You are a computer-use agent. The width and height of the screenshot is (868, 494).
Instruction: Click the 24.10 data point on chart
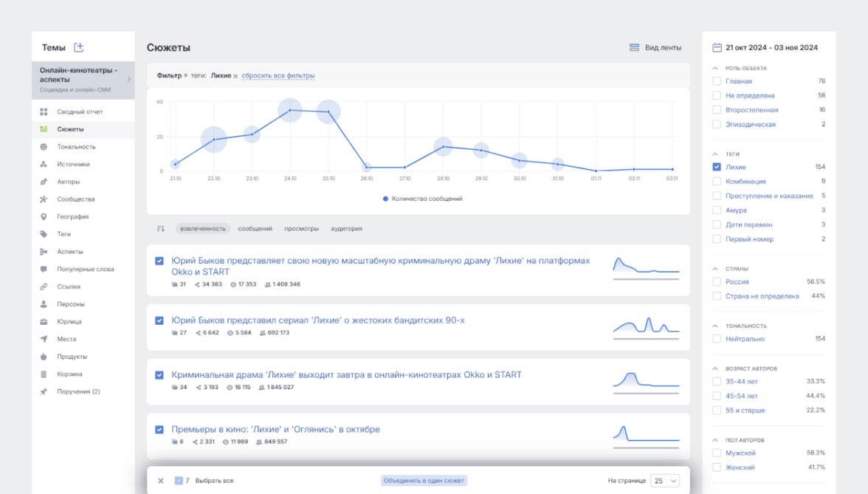point(290,110)
